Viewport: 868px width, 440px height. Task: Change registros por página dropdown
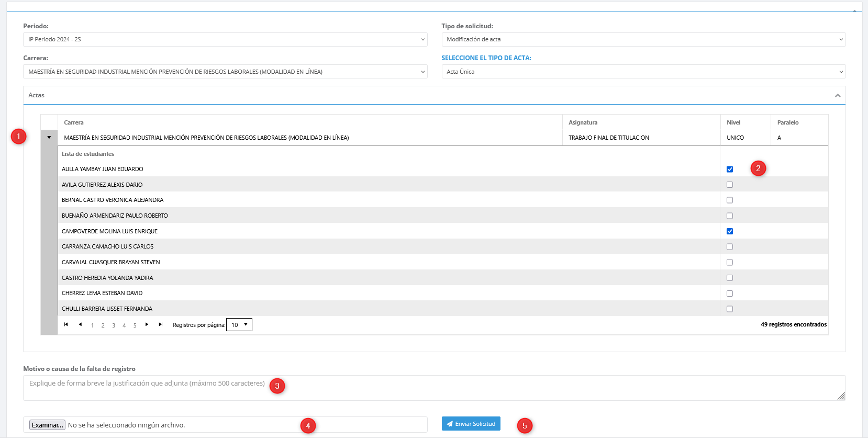(239, 325)
